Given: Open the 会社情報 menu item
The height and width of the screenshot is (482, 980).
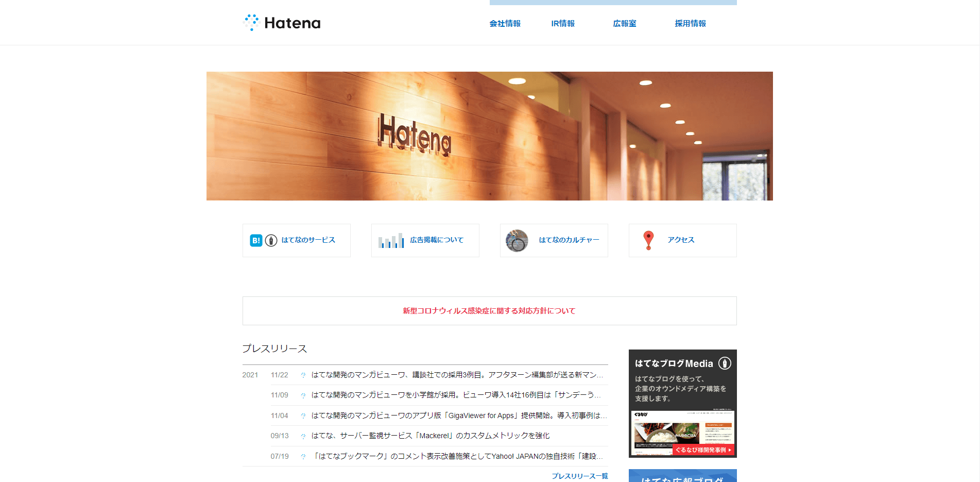Looking at the screenshot, I should [505, 23].
